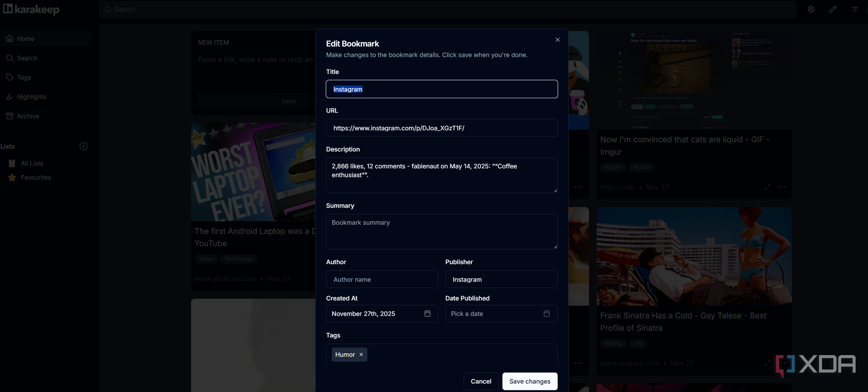Click Save button under New Item

point(257,101)
